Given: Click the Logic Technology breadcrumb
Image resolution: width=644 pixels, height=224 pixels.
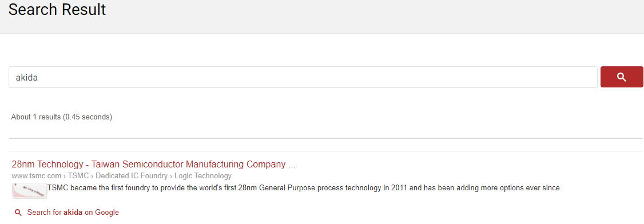Looking at the screenshot, I should tap(203, 176).
